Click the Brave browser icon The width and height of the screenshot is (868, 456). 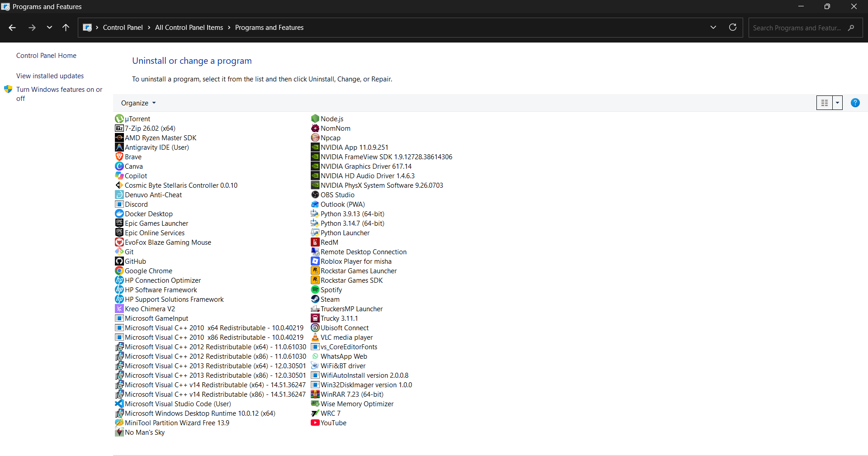[x=119, y=157]
